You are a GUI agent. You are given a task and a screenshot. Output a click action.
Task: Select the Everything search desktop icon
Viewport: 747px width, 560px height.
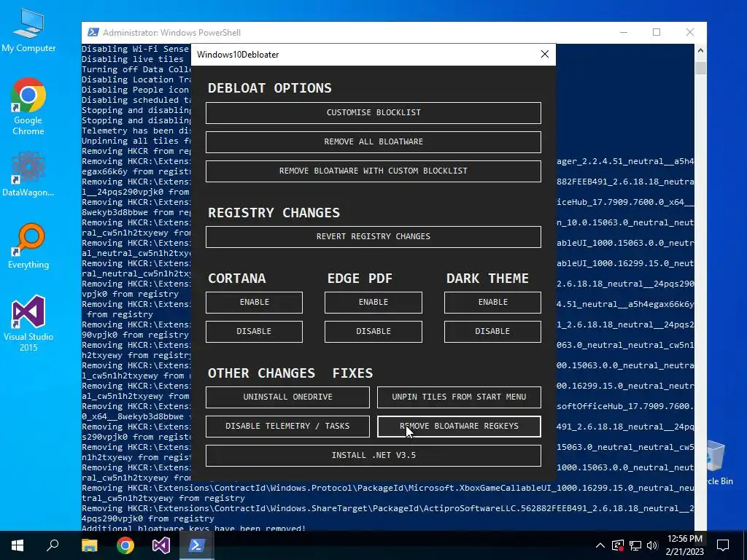pyautogui.click(x=28, y=246)
